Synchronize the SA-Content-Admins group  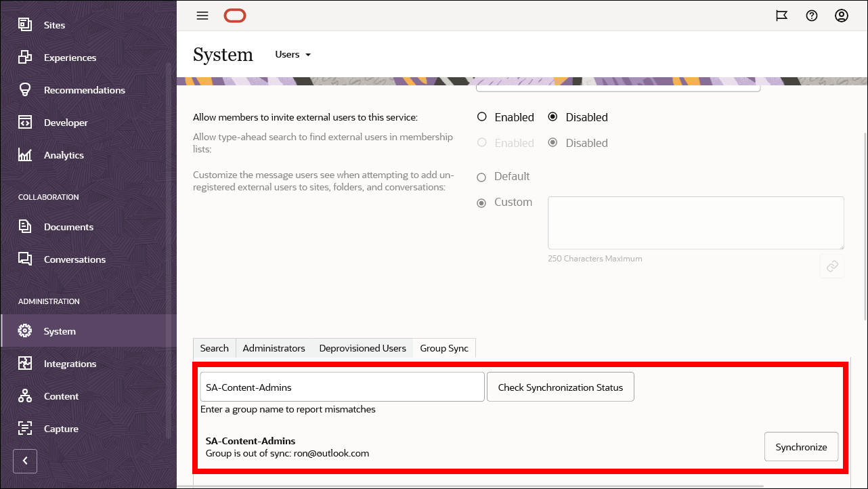(x=801, y=446)
